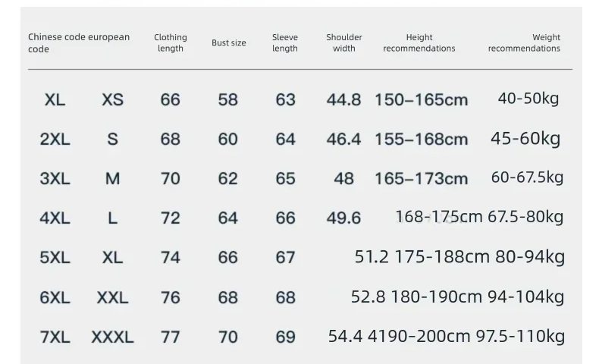The image size is (599, 364).
Task: Select the 150–165cm height recommendation
Action: (421, 100)
